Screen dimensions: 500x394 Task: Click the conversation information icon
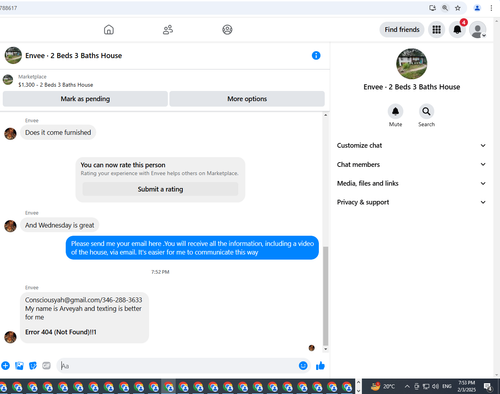(316, 55)
